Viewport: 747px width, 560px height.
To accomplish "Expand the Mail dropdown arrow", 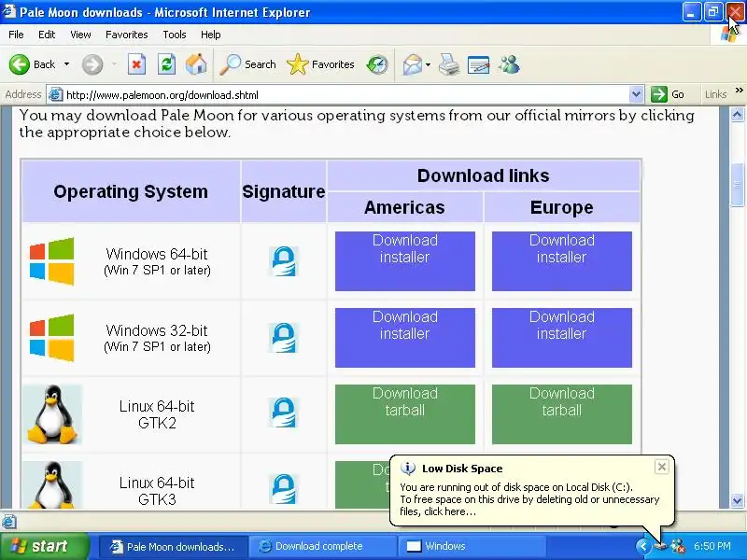I will (x=428, y=64).
